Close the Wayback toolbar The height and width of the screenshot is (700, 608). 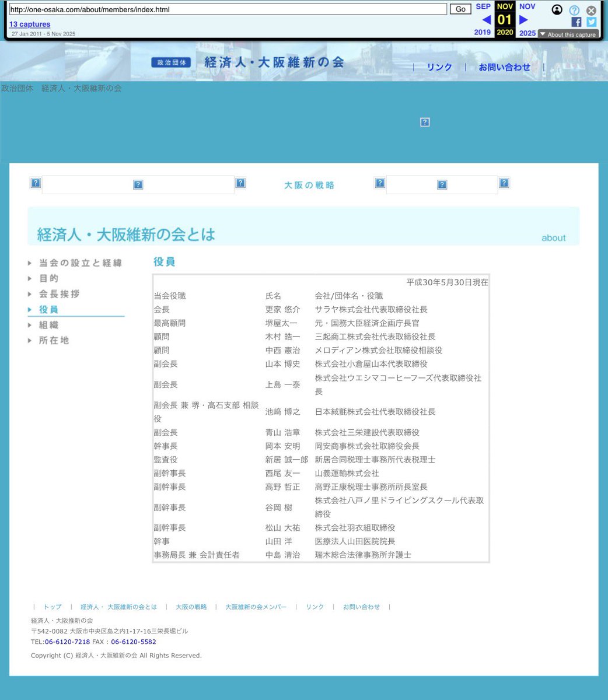pyautogui.click(x=591, y=10)
